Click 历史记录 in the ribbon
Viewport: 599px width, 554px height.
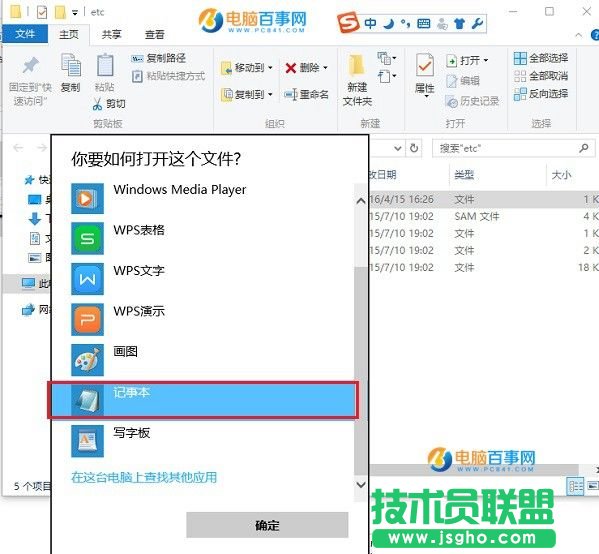click(472, 101)
